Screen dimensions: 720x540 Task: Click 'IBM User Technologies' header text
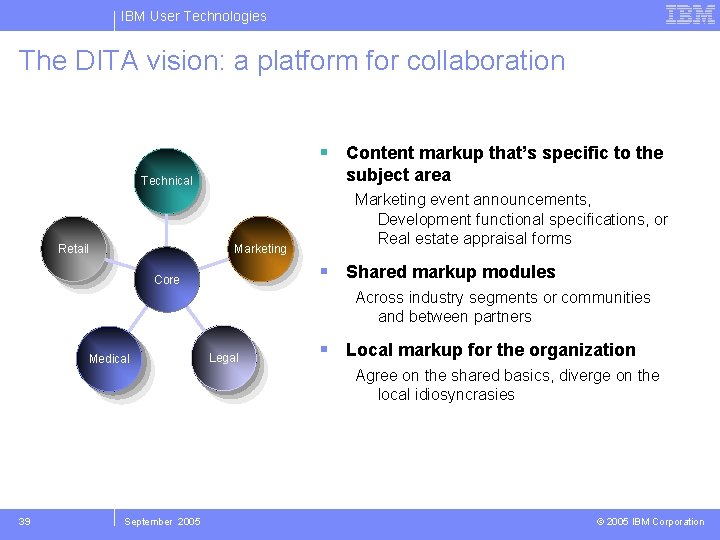pyautogui.click(x=193, y=16)
